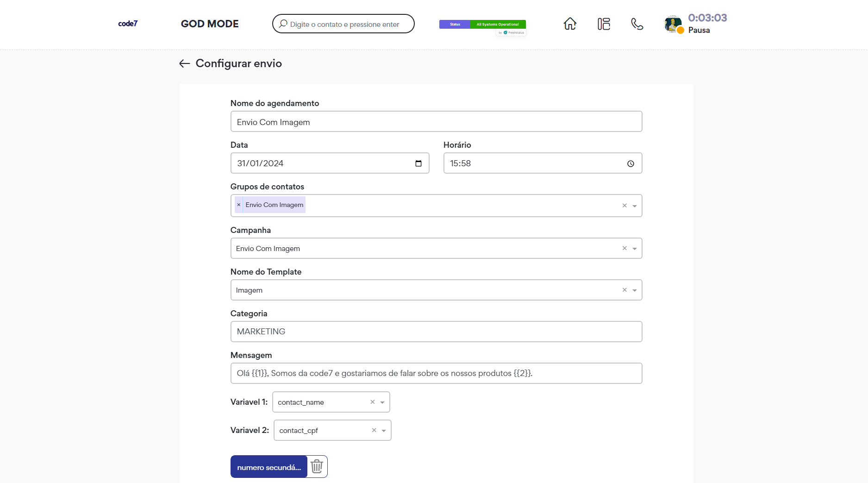Clear the Variavel 2 value
Image resolution: width=868 pixels, height=483 pixels.
point(374,430)
